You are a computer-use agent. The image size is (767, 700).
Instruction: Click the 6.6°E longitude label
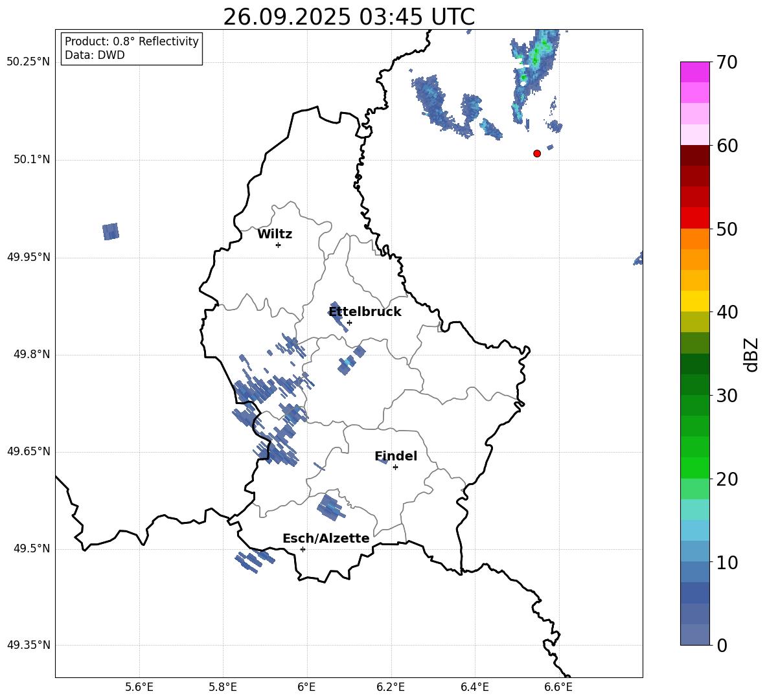pyautogui.click(x=558, y=687)
